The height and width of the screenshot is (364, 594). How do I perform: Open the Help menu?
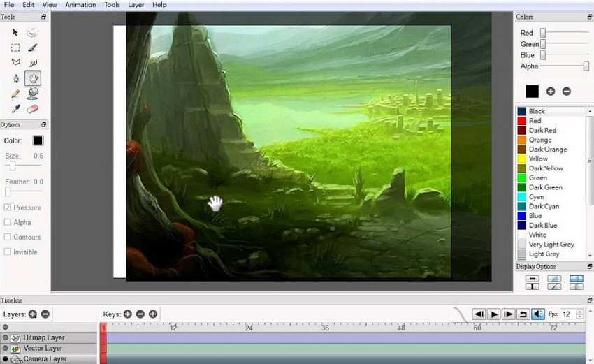tap(159, 5)
